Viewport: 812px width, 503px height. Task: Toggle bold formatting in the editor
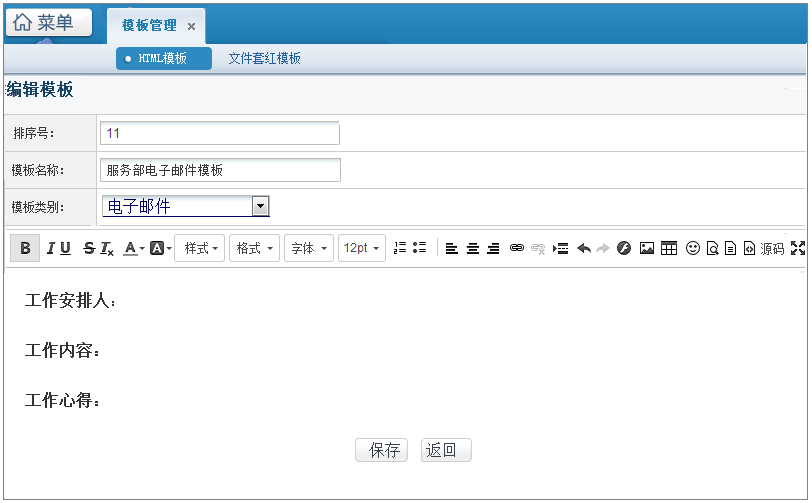25,248
